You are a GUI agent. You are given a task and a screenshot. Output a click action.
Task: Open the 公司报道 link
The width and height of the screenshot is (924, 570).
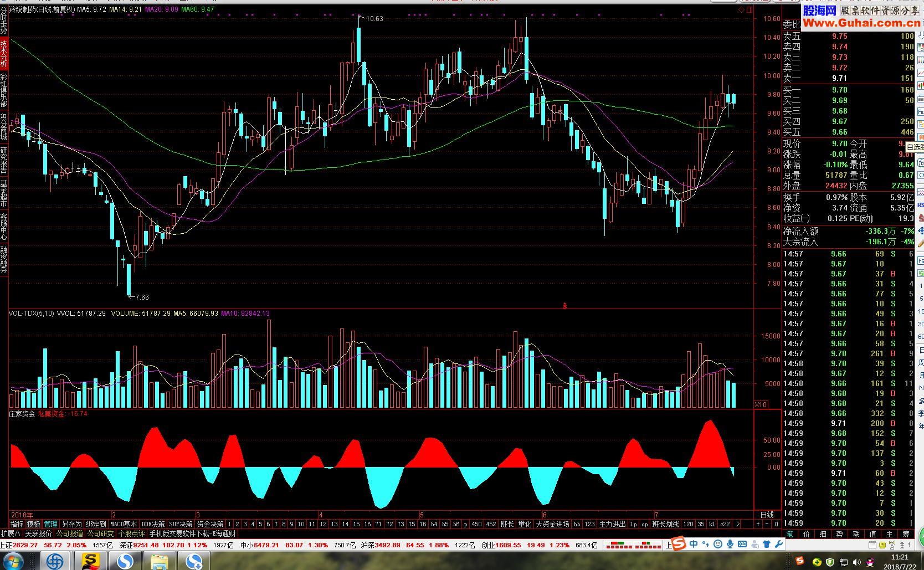pos(69,533)
